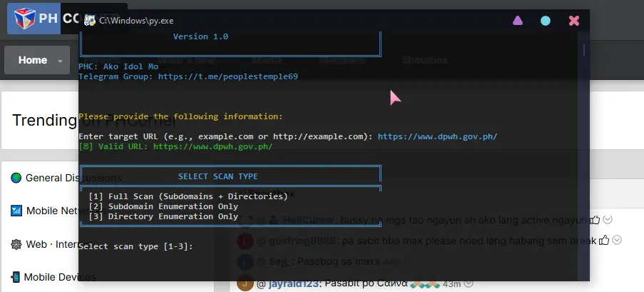Click the 43m timestamp on jayrald123's message
The image size is (644, 292).
tap(451, 283)
